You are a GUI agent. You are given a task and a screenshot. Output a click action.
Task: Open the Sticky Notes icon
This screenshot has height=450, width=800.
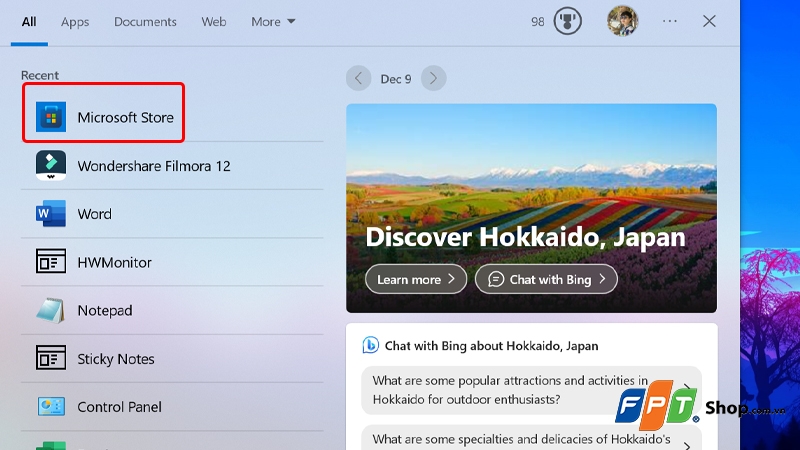(x=51, y=357)
